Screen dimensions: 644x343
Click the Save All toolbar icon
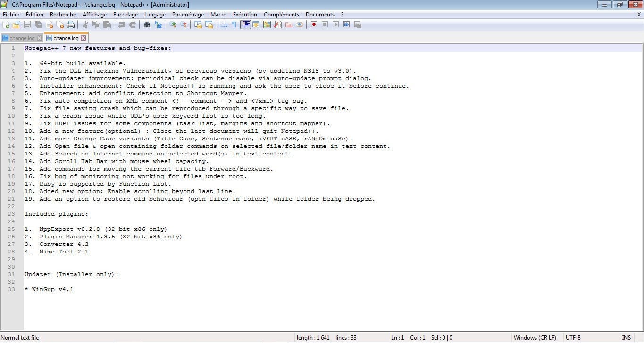(38, 24)
